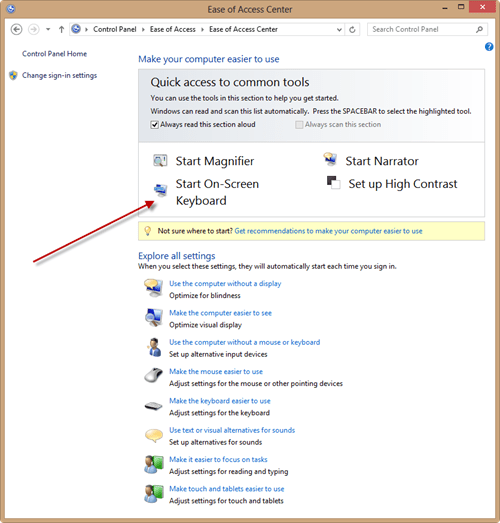The image size is (500, 523).
Task: Click the search magnifier icon
Action: pos(479,29)
